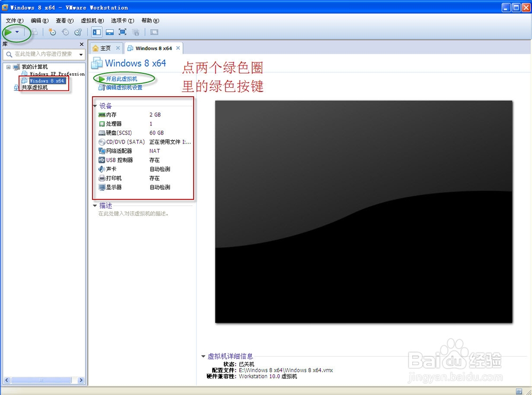Click the NAT network value
Screen dimensions: 532x395
154,151
